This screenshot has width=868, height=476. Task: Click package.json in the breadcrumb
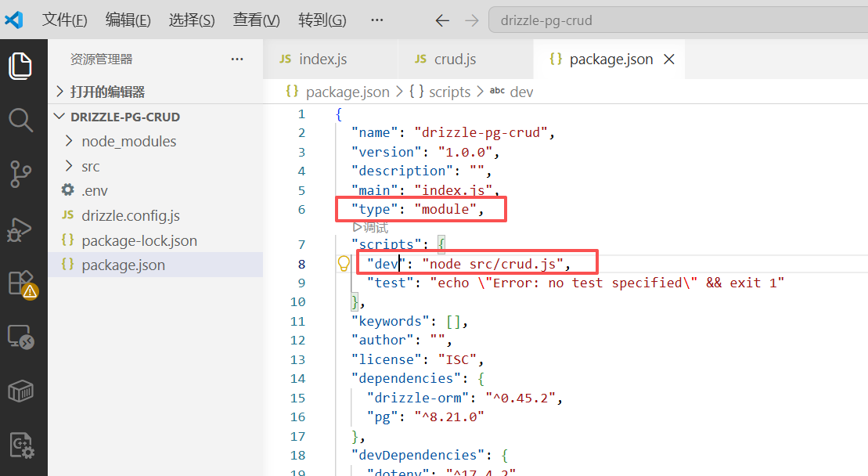tap(348, 92)
